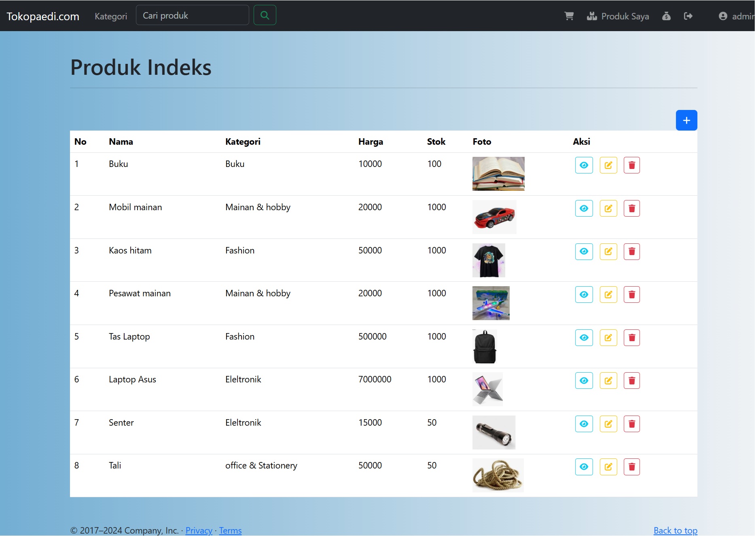This screenshot has width=756, height=536.
Task: Click the money bag icon in navbar
Action: pyautogui.click(x=666, y=16)
